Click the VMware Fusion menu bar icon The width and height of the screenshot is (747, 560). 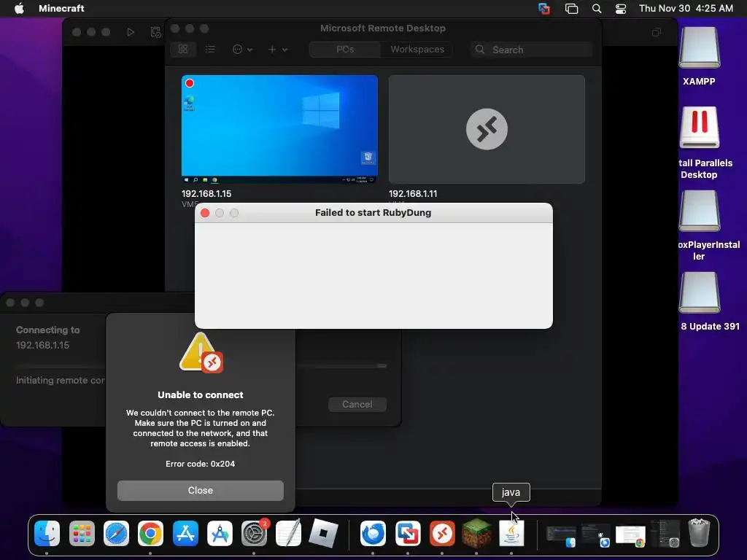(543, 9)
